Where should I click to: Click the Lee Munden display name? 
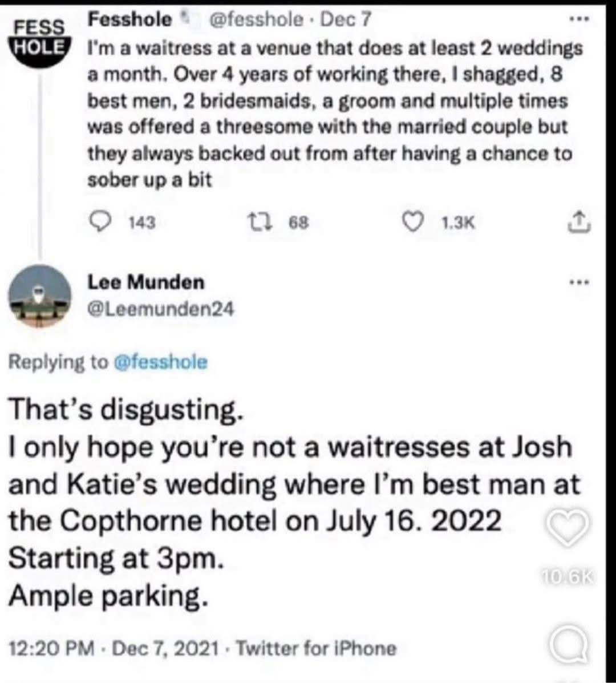pyautogui.click(x=145, y=282)
